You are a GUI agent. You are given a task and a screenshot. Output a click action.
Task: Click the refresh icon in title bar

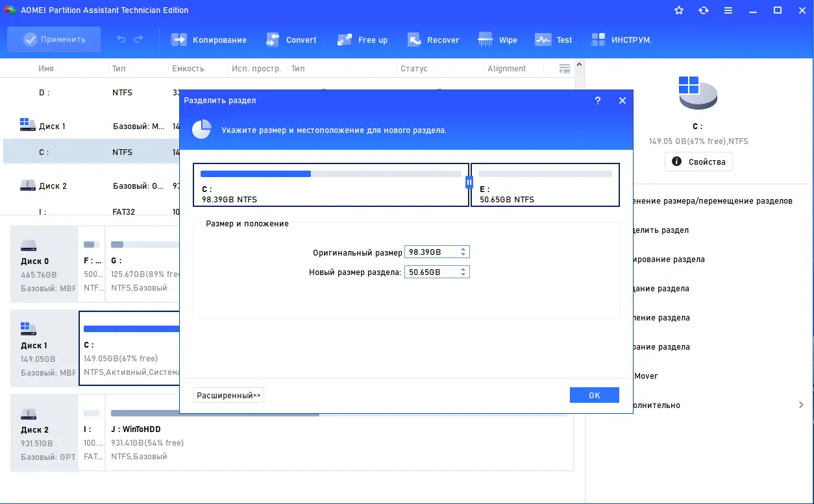(x=704, y=10)
